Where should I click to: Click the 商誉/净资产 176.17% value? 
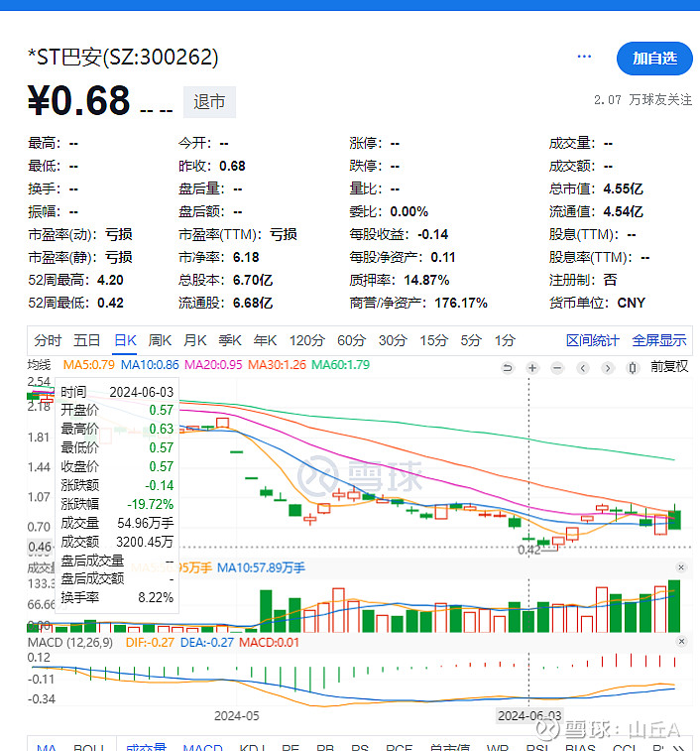(x=461, y=304)
